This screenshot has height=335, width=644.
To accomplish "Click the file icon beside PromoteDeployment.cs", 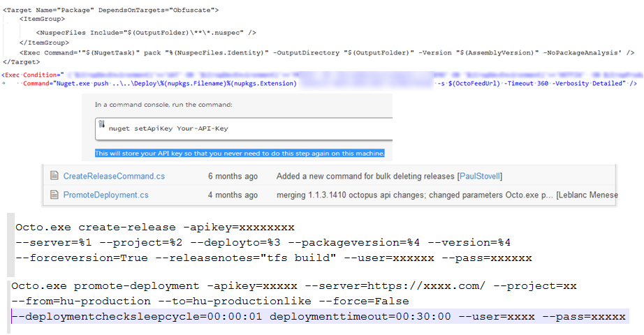I will coord(54,195).
